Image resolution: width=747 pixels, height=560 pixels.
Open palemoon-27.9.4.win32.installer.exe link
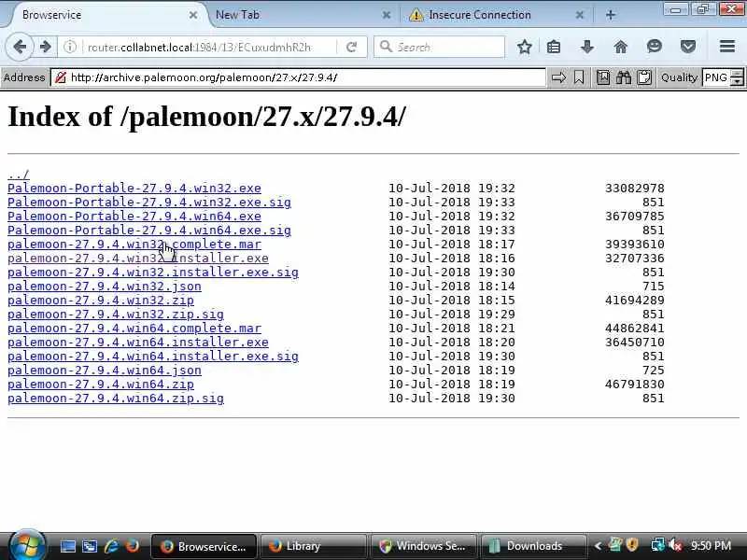(138, 259)
